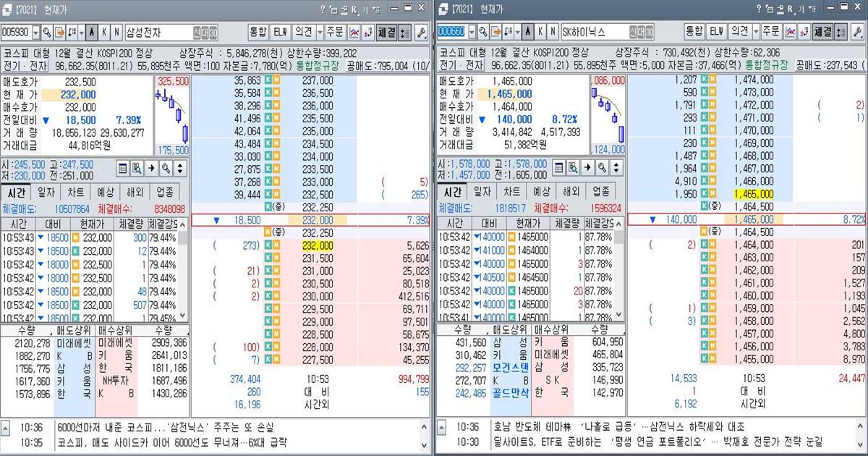The height and width of the screenshot is (456, 868).
Task: Click table grid icon above Samsung 시간 tab
Action: pyautogui.click(x=123, y=168)
